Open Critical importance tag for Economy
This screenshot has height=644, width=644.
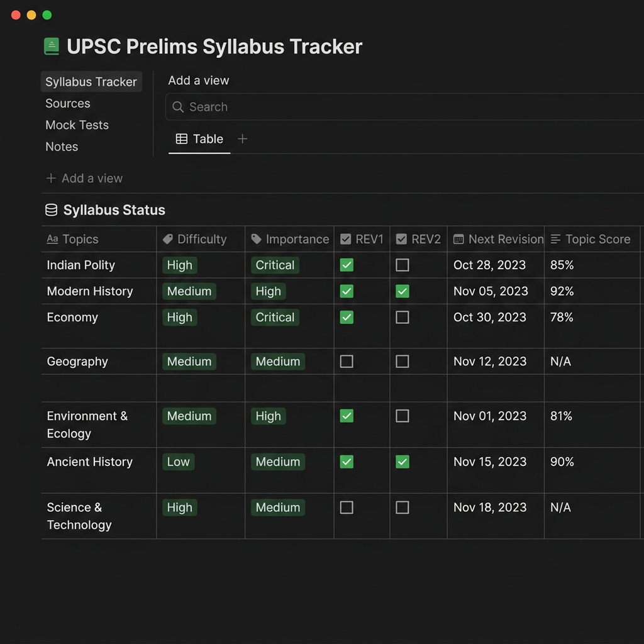275,317
